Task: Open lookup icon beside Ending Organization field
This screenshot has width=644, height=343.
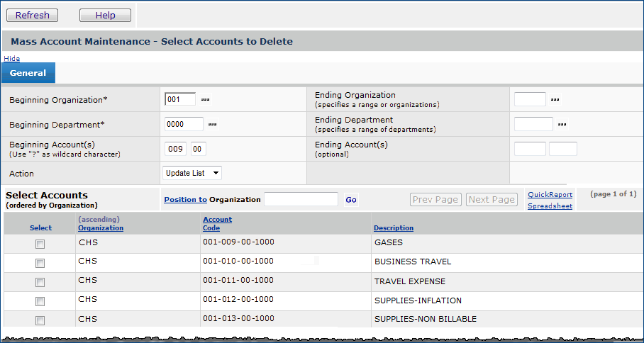Action: [555, 99]
